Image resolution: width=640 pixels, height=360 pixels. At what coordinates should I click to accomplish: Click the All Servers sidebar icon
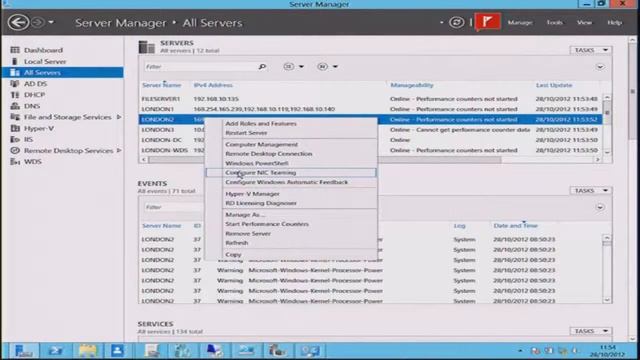[15, 72]
